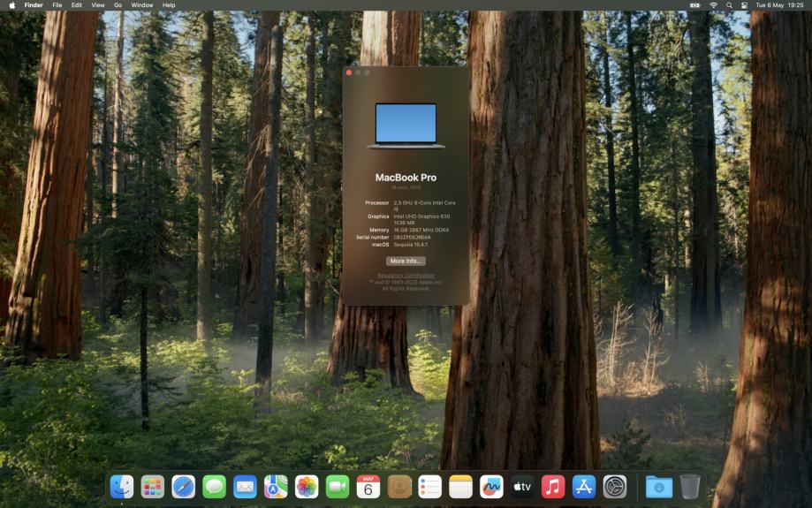The height and width of the screenshot is (508, 812).
Task: Open the Go menu
Action: (118, 5)
